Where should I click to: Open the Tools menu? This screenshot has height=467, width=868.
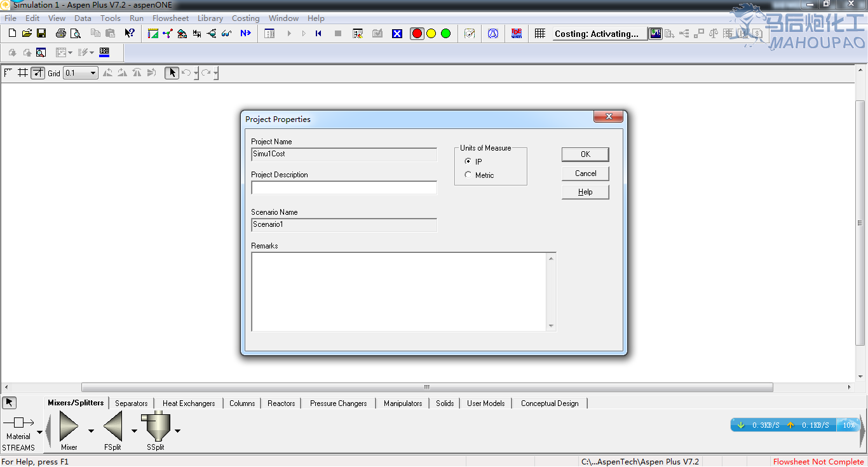111,18
